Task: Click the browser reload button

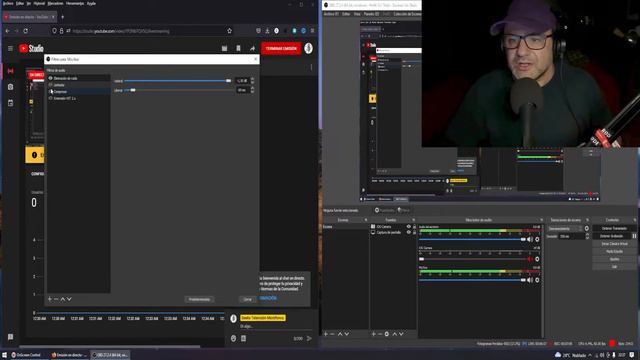Action: coord(26,31)
